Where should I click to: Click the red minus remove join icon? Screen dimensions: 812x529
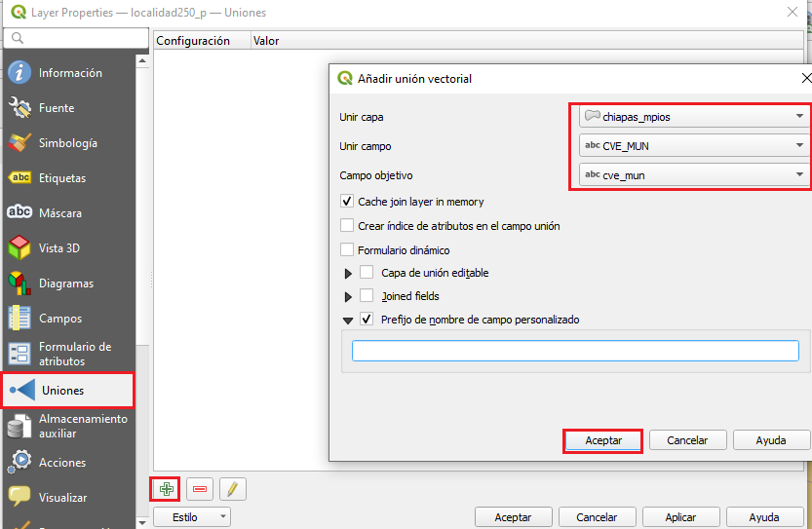tap(199, 489)
